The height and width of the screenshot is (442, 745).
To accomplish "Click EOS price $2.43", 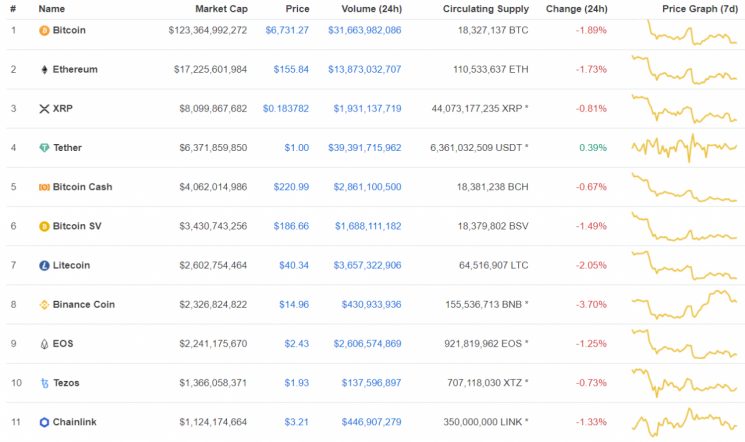I will pos(296,344).
